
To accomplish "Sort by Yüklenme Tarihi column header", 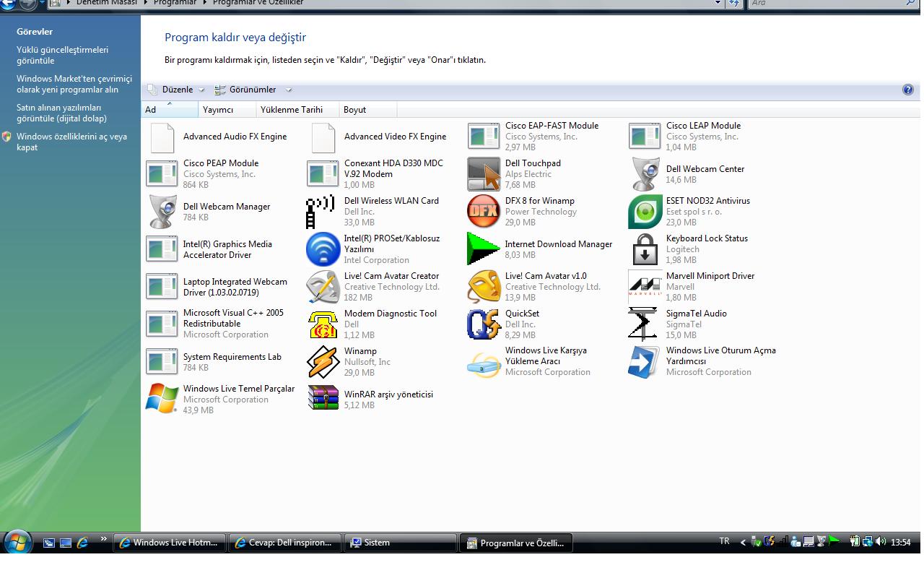I will (297, 110).
